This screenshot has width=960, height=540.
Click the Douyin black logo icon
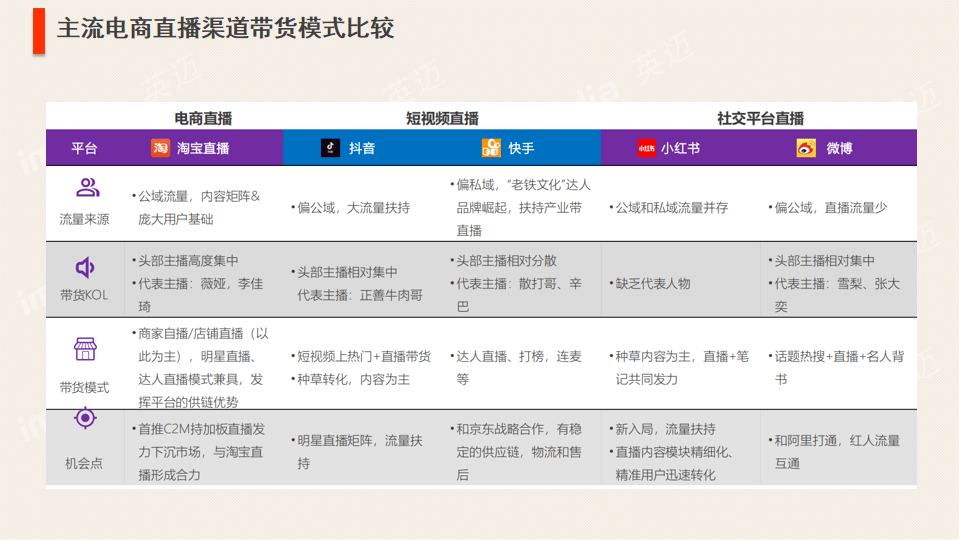pyautogui.click(x=331, y=148)
